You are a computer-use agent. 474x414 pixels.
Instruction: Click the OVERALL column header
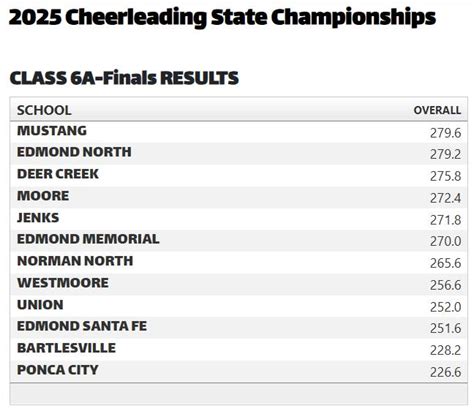pyautogui.click(x=437, y=110)
